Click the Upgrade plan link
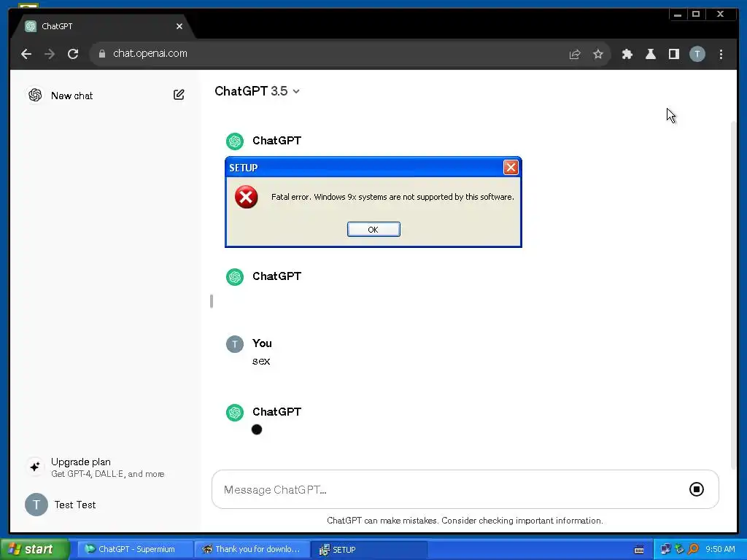Image resolution: width=747 pixels, height=560 pixels. (x=108, y=467)
